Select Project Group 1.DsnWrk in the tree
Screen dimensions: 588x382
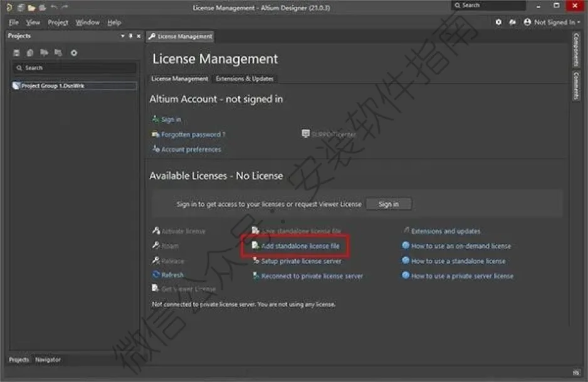74,86
